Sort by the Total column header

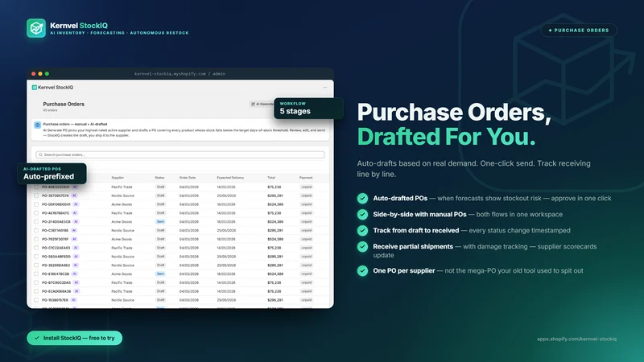coord(271,178)
